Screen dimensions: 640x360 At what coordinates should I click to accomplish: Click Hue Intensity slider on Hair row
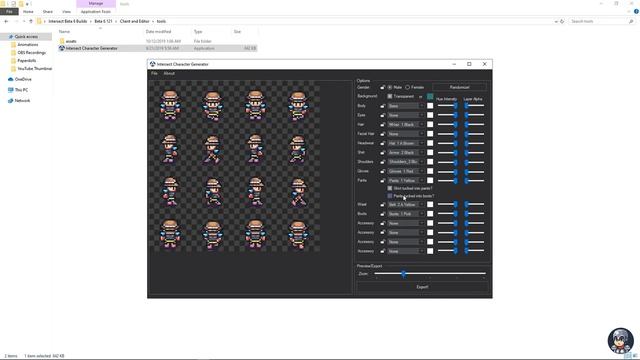click(448, 125)
